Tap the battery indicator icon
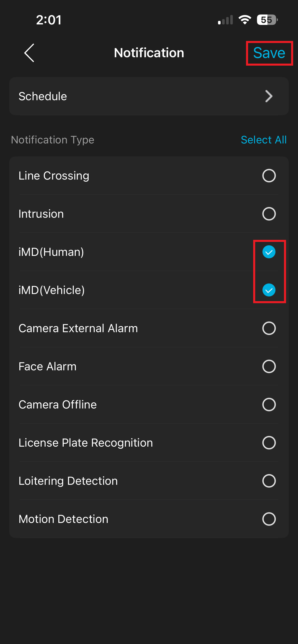Screen dimensions: 298x644 pos(267,20)
